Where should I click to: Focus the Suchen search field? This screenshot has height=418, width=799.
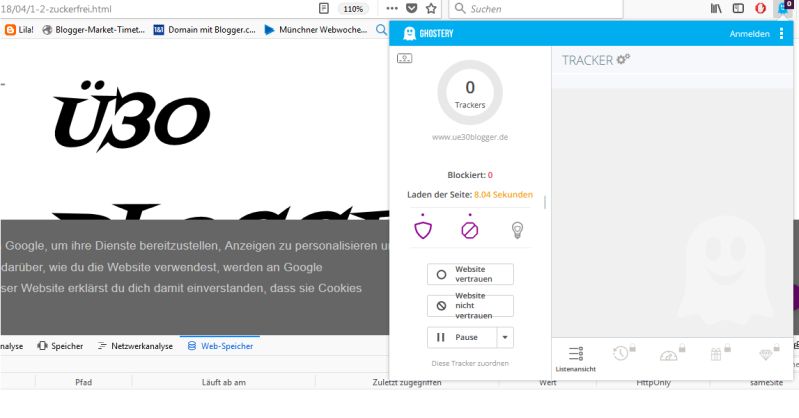point(536,9)
